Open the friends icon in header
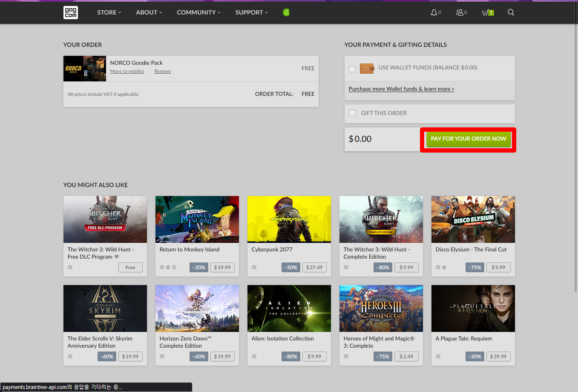The image size is (578, 392). tap(460, 12)
